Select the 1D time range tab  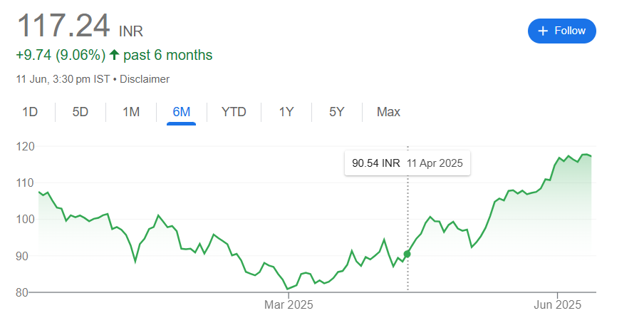(30, 112)
